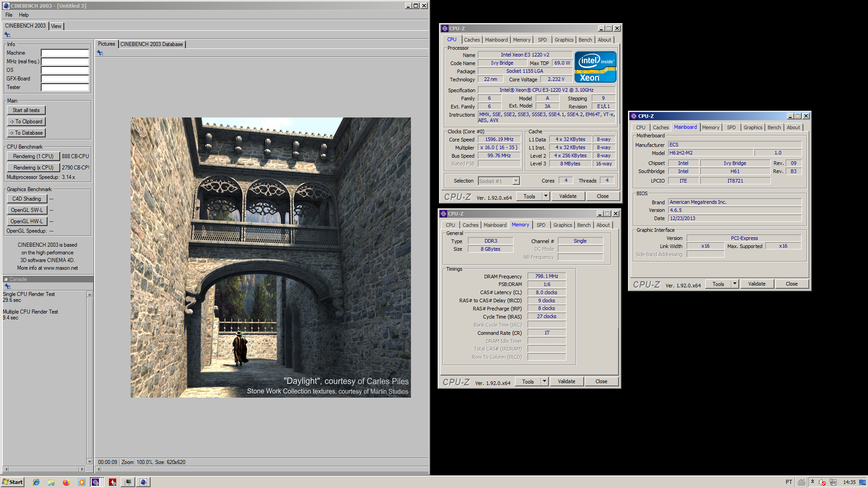
Task: Open the Bench tab in the processor CPU-Z window
Action: (x=585, y=40)
